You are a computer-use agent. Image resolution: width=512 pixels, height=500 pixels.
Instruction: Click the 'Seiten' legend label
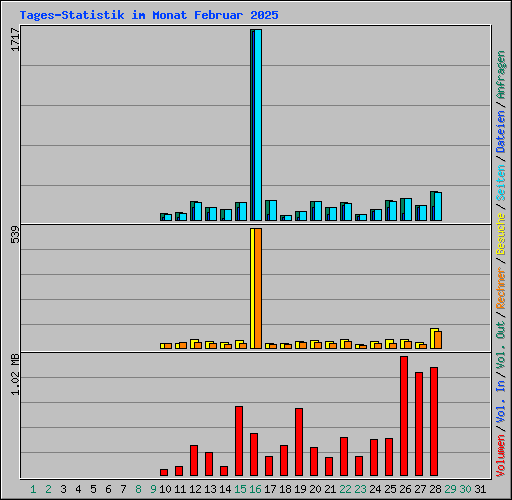(501, 182)
